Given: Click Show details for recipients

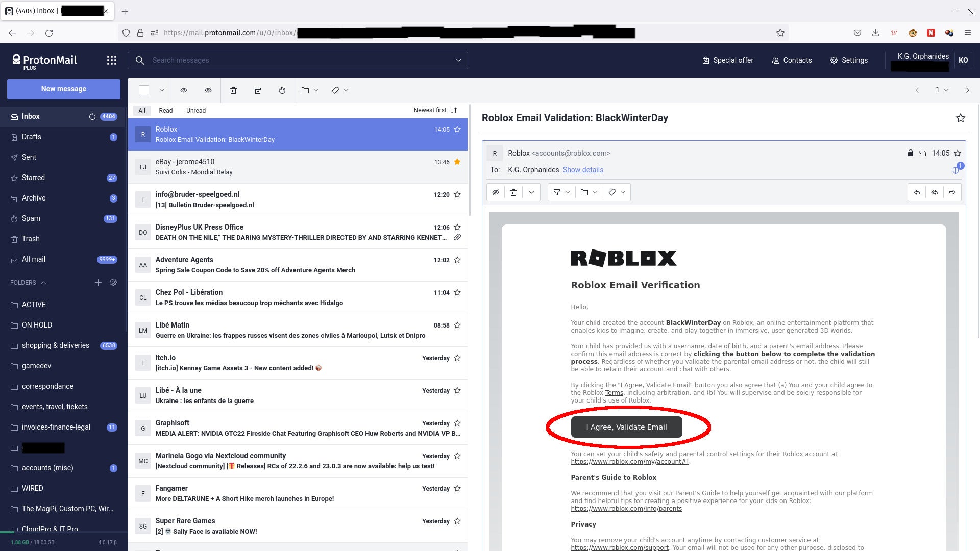Looking at the screenshot, I should click(x=583, y=170).
